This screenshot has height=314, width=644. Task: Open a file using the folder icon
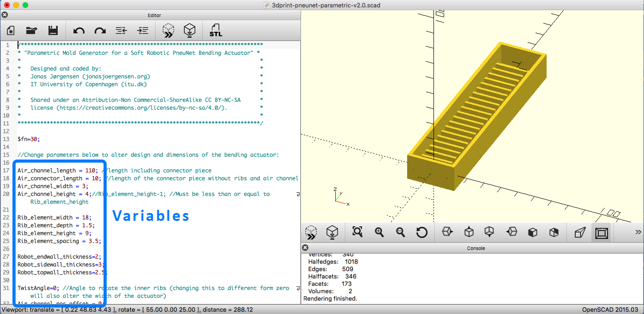point(32,31)
